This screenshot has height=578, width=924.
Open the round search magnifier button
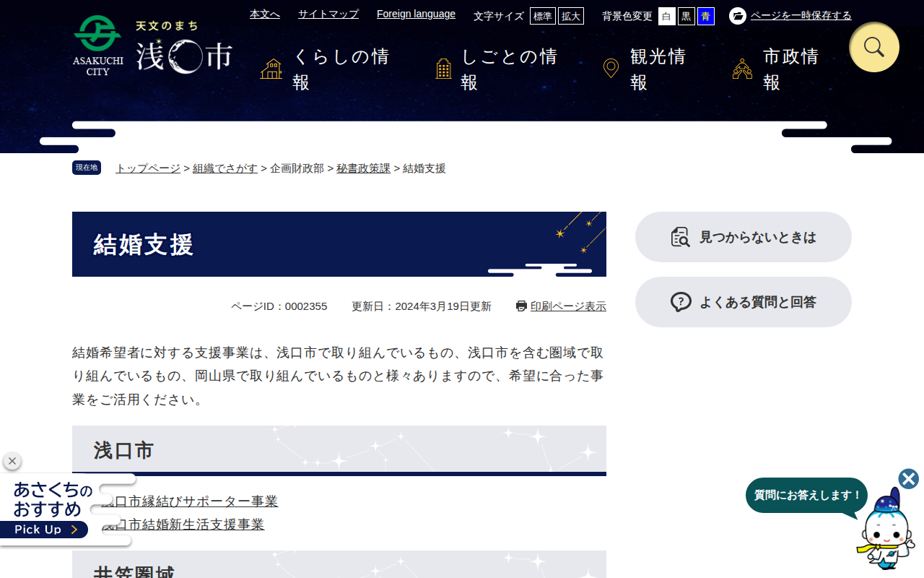coord(874,48)
